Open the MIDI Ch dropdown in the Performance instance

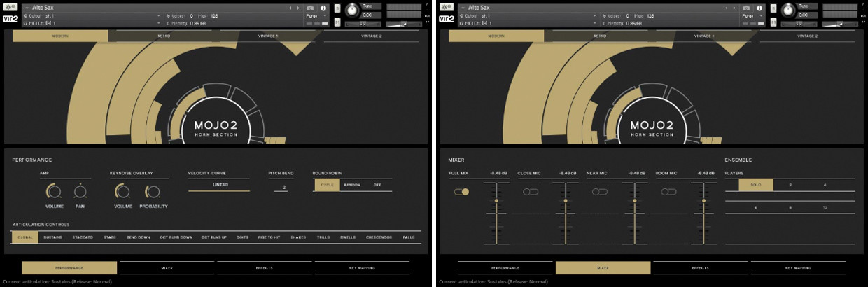pos(160,22)
